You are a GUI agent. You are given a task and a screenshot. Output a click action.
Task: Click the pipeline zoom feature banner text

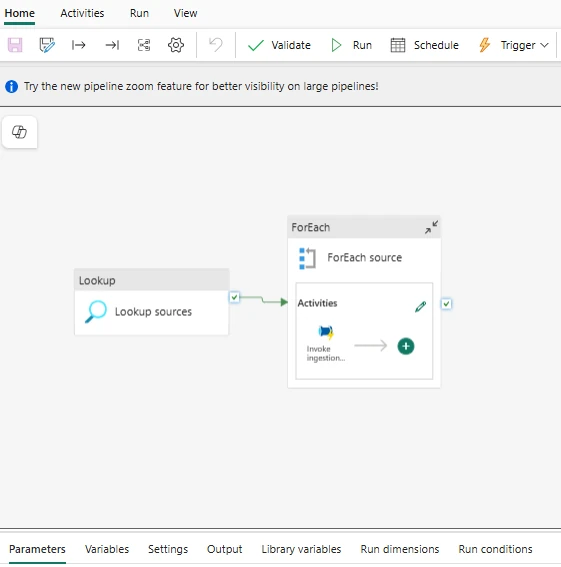[x=201, y=86]
